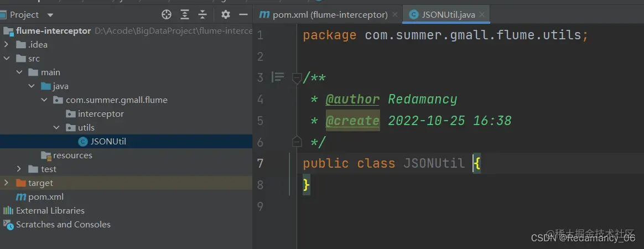The width and height of the screenshot is (644, 249).
Task: Click the Project tool window title label
Action: click(x=24, y=15)
